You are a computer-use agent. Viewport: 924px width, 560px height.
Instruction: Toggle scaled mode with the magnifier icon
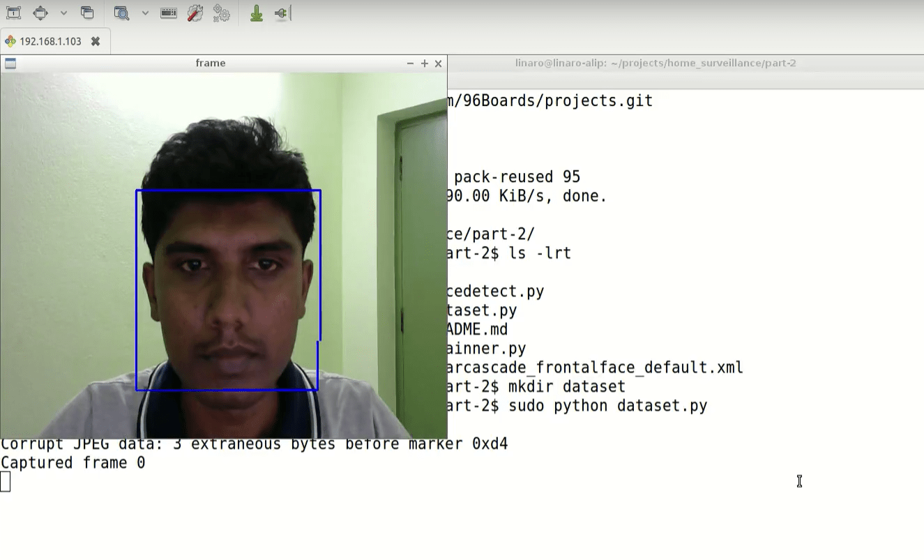pyautogui.click(x=121, y=13)
